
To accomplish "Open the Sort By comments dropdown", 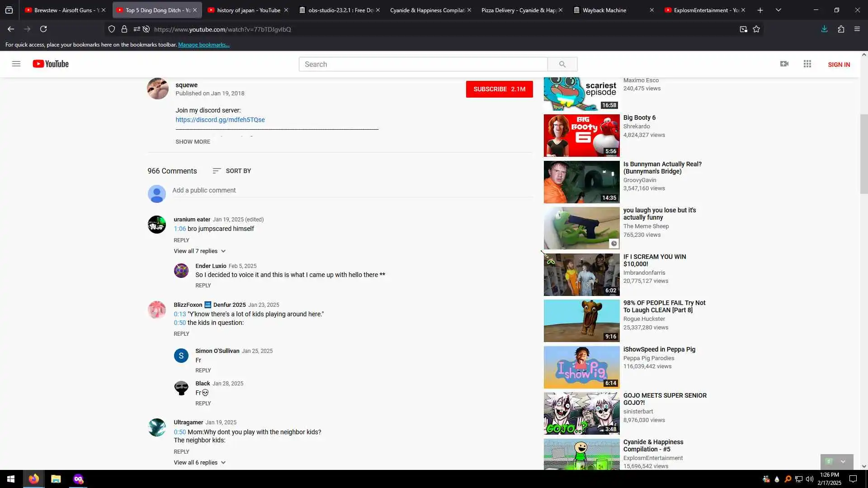I will (x=231, y=171).
